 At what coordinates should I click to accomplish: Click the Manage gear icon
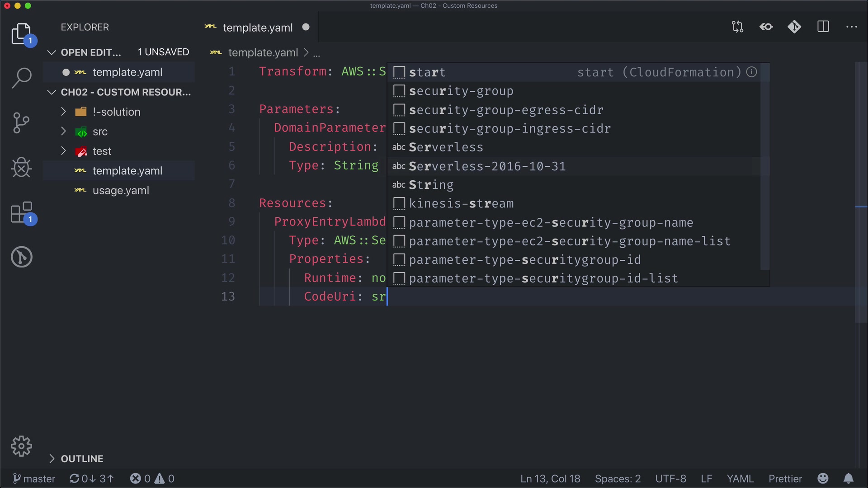[21, 446]
